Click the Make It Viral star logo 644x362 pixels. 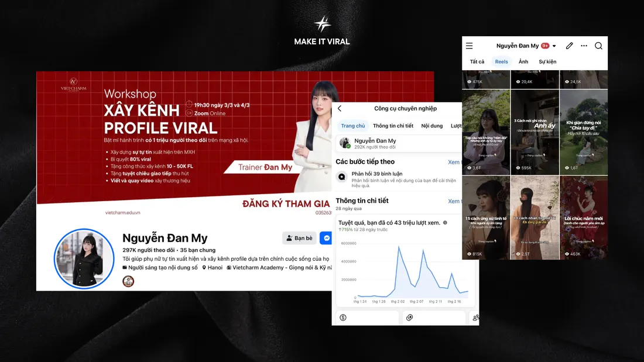click(323, 24)
